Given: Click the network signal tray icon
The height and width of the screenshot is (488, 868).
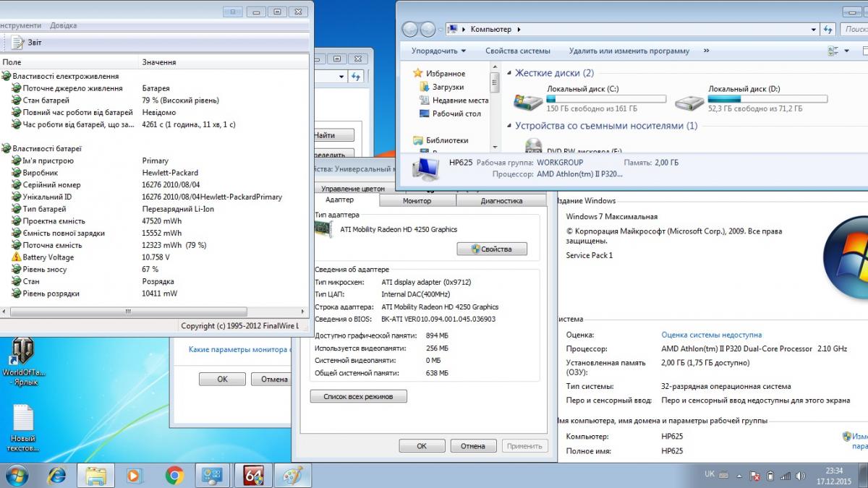Looking at the screenshot, I should coord(786,476).
